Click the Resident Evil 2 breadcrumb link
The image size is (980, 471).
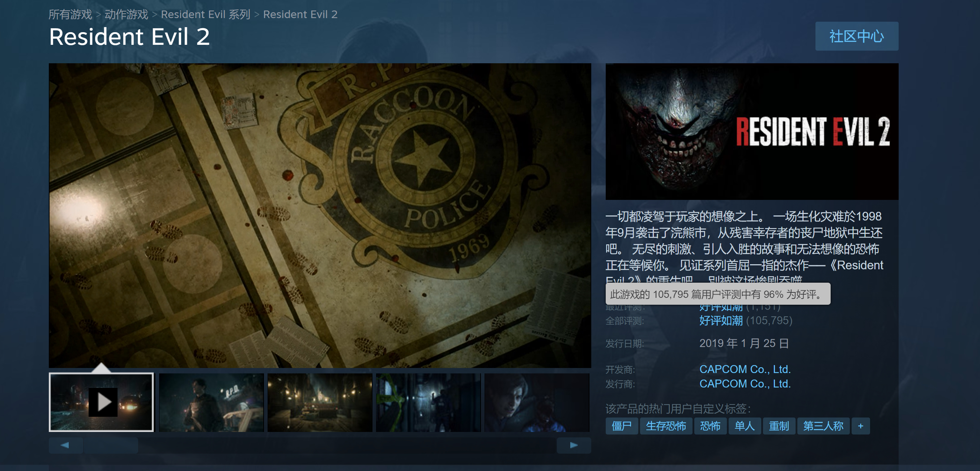[300, 14]
